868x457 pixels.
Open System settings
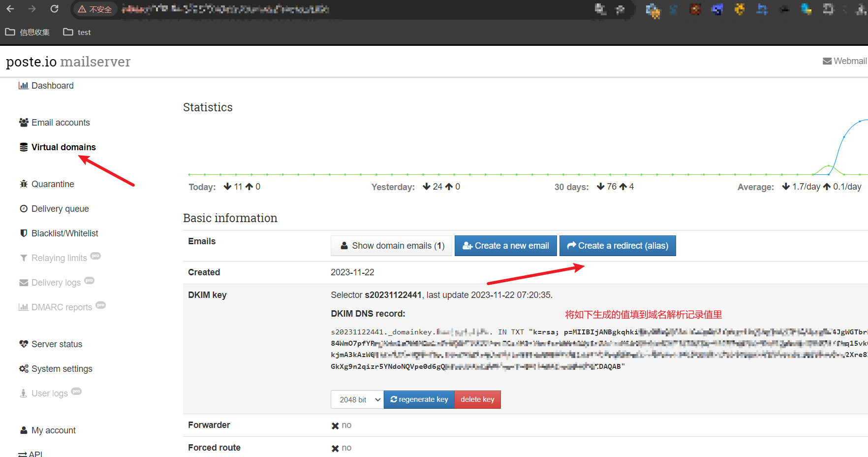pos(55,369)
